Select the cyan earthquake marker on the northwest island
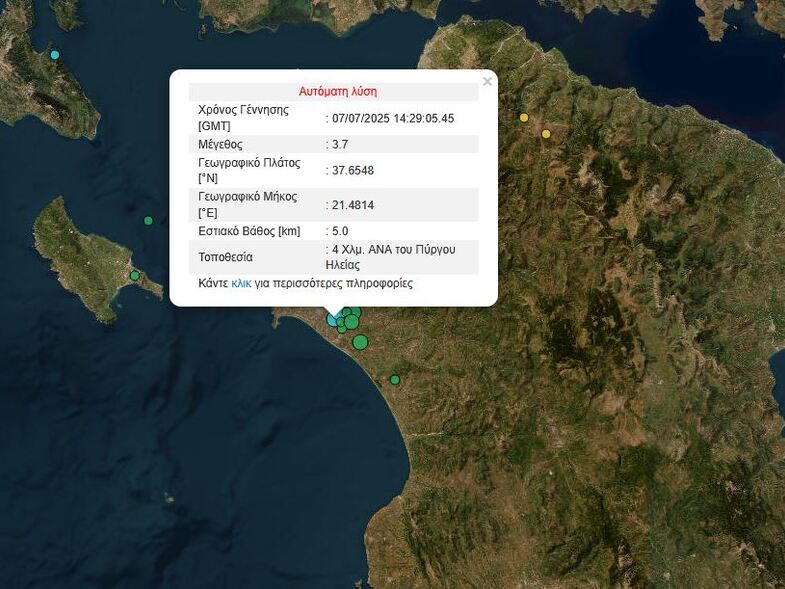This screenshot has height=589, width=785. (x=55, y=55)
